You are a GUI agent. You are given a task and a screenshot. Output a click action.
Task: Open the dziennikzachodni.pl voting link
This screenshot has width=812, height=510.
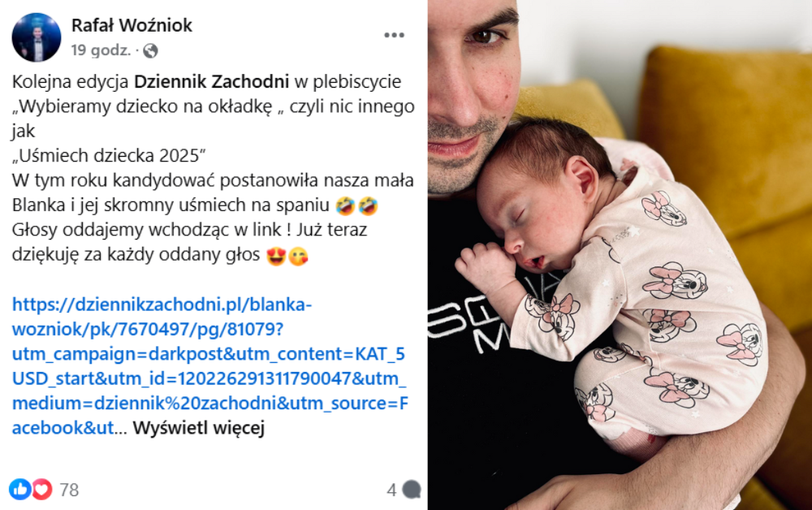coord(210,366)
